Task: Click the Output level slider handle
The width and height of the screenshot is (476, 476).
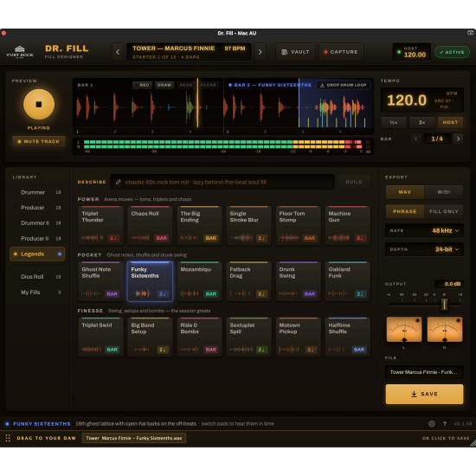Action: click(444, 304)
